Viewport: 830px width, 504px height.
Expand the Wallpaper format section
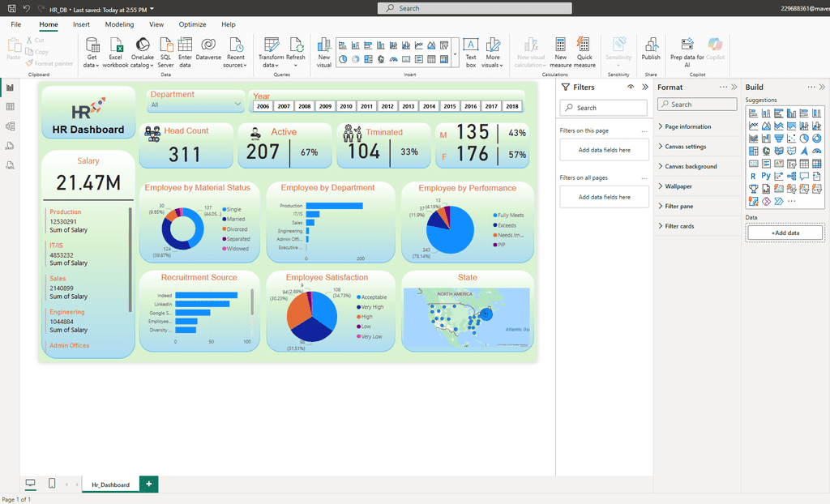coord(678,186)
